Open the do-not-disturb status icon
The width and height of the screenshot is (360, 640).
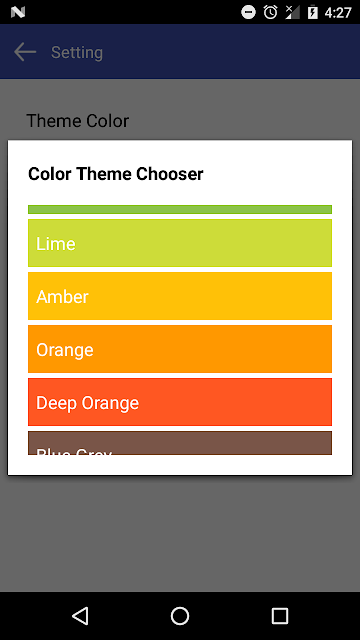[248, 12]
